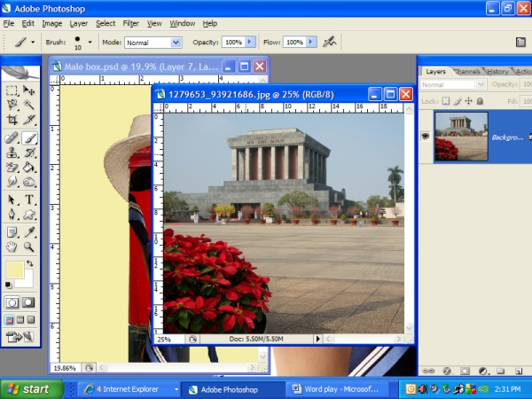Open status bar info arrow in jpg window
Image resolution: width=532 pixels, height=399 pixels.
pyautogui.click(x=318, y=339)
